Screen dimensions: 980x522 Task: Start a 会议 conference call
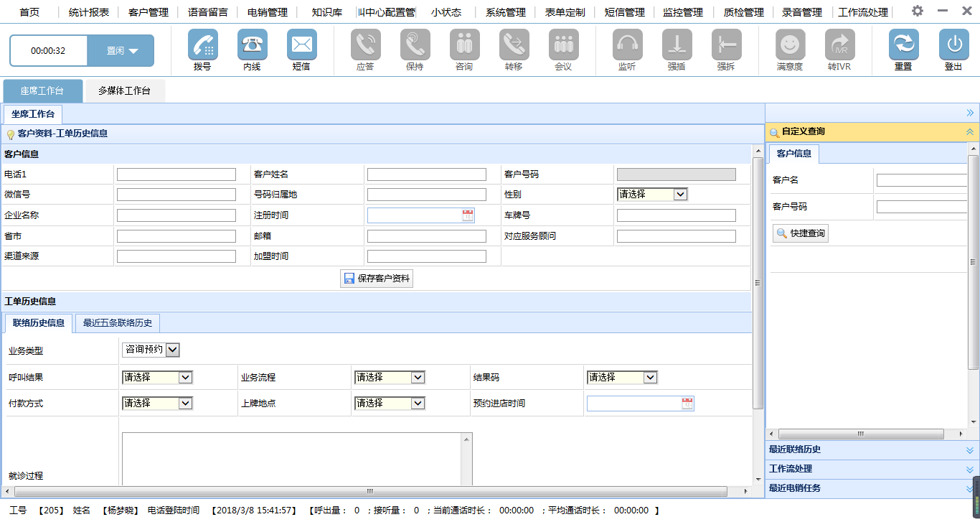click(x=563, y=44)
